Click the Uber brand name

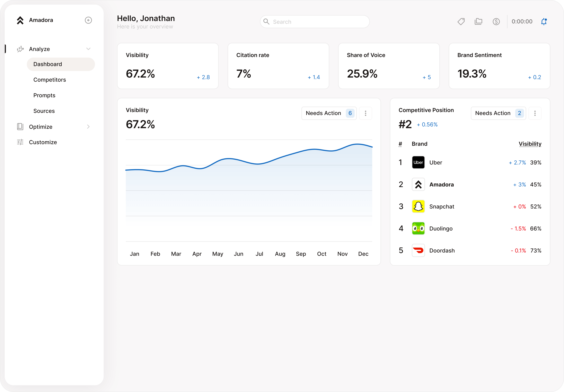tap(436, 163)
